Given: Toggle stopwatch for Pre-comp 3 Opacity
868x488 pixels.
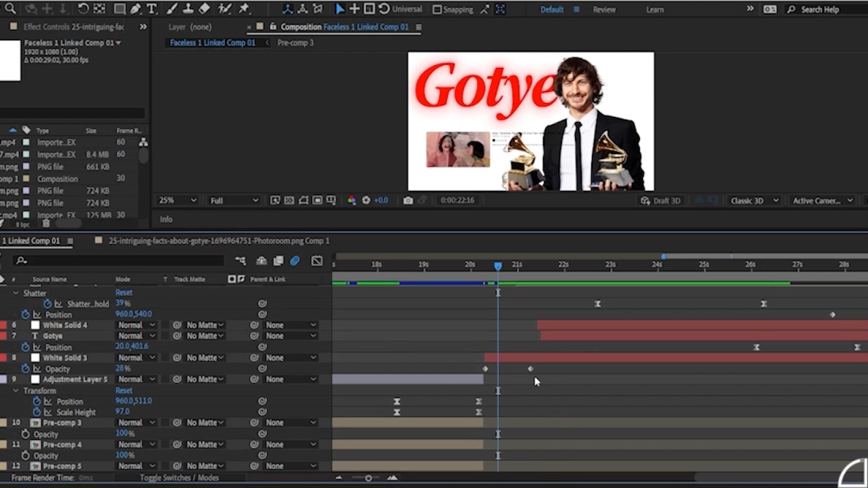Looking at the screenshot, I should [26, 434].
